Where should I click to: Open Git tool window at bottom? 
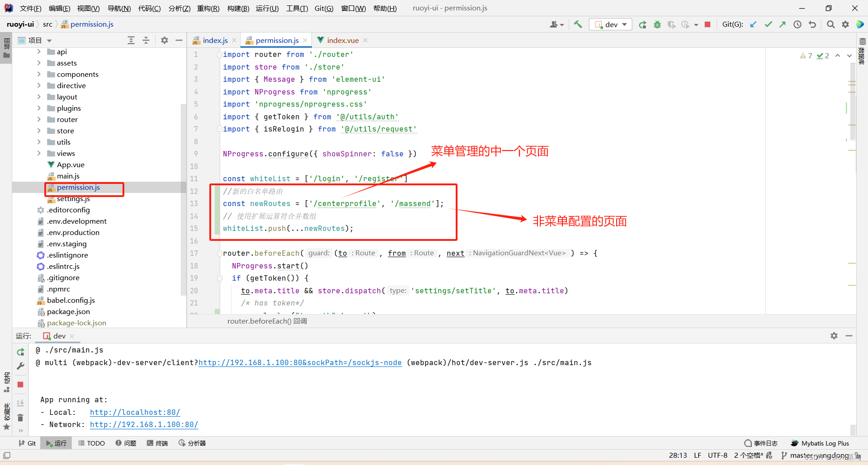pyautogui.click(x=27, y=443)
